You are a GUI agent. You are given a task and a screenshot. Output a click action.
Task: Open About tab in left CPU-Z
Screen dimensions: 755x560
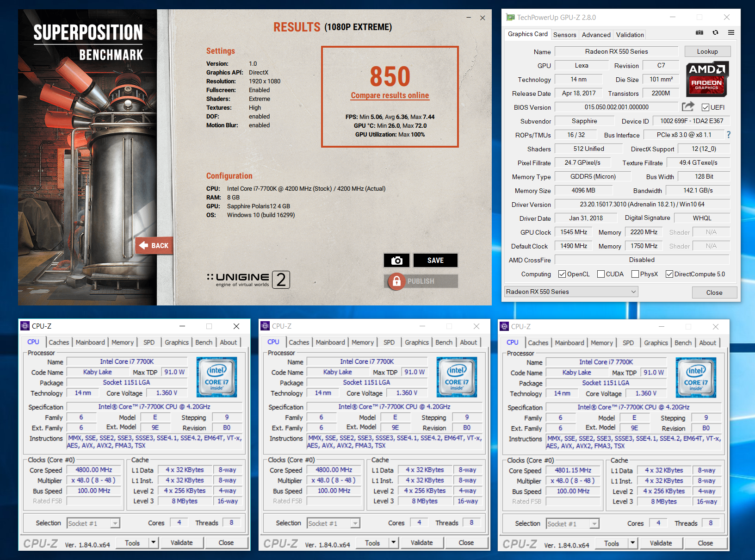coord(228,342)
